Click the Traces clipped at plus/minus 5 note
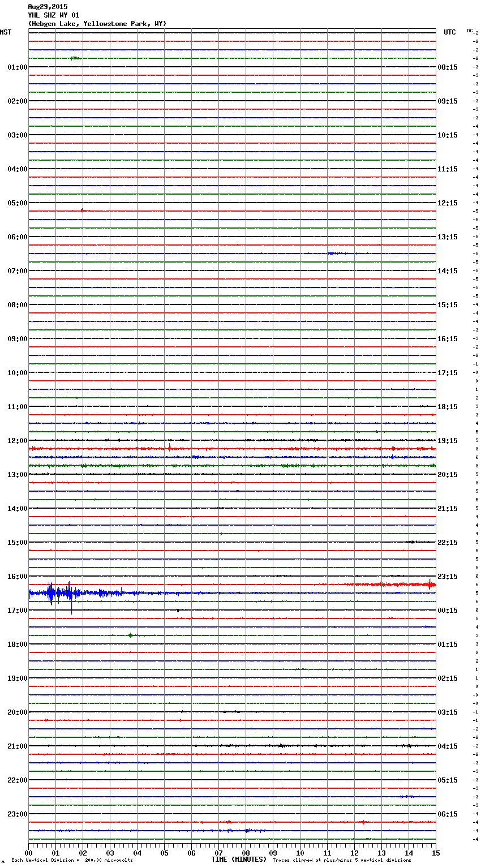Viewport: 481px width, 868px height. point(342,860)
